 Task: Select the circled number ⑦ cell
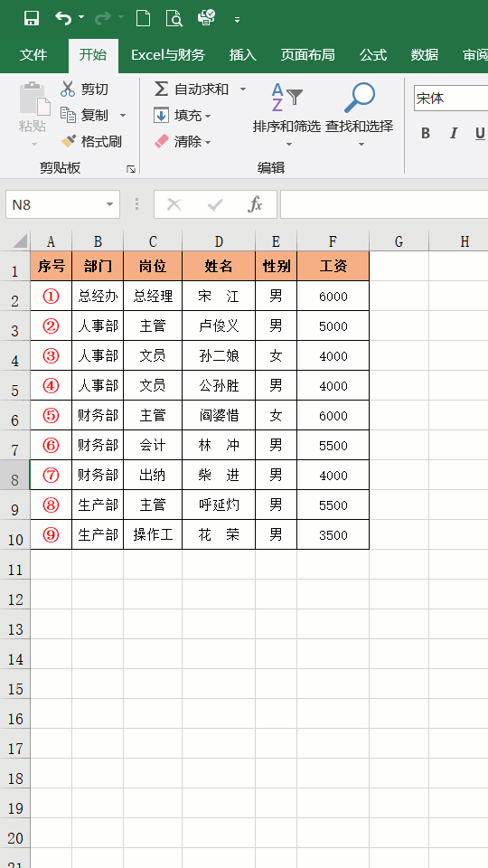point(51,476)
